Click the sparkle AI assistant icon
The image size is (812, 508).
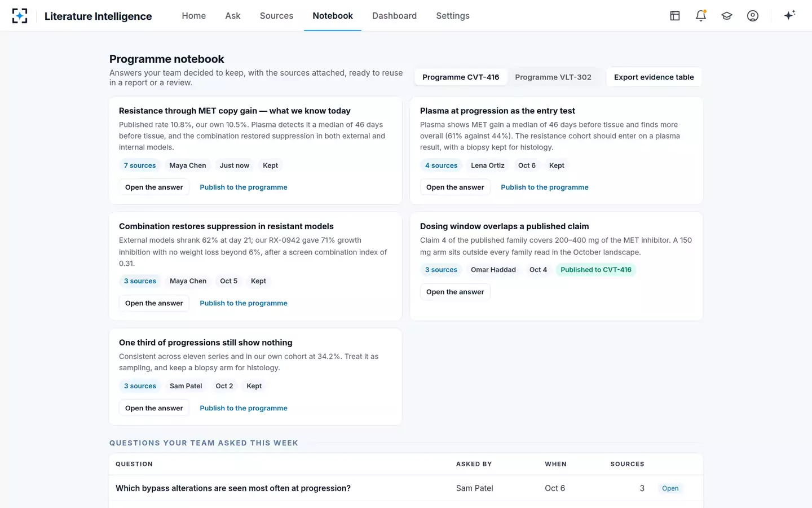point(789,16)
